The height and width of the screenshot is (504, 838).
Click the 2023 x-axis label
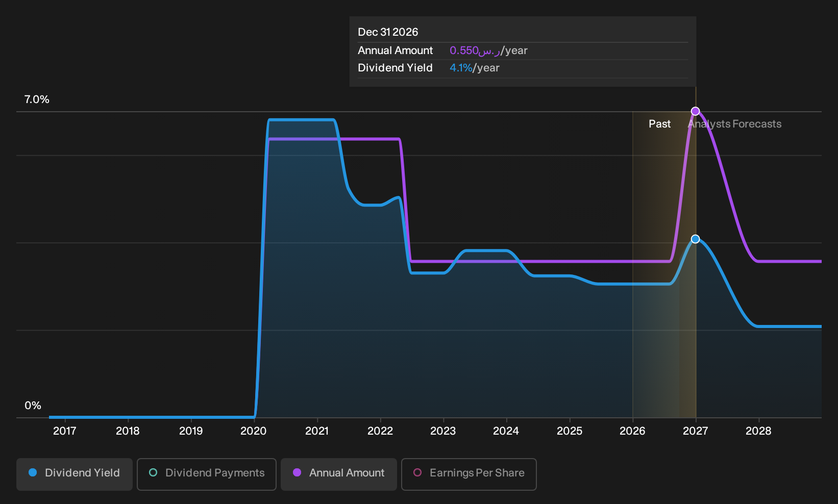443,431
